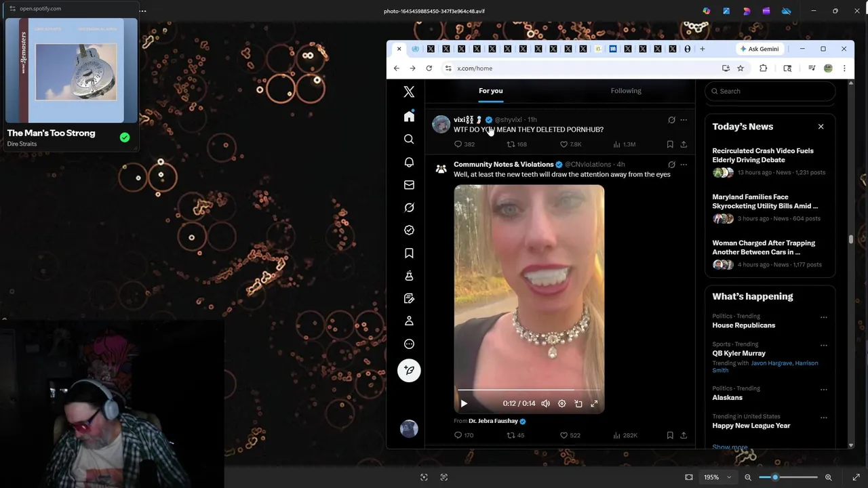Screen dimensions: 868x488
Task: Go back in the browser
Action: (397, 68)
